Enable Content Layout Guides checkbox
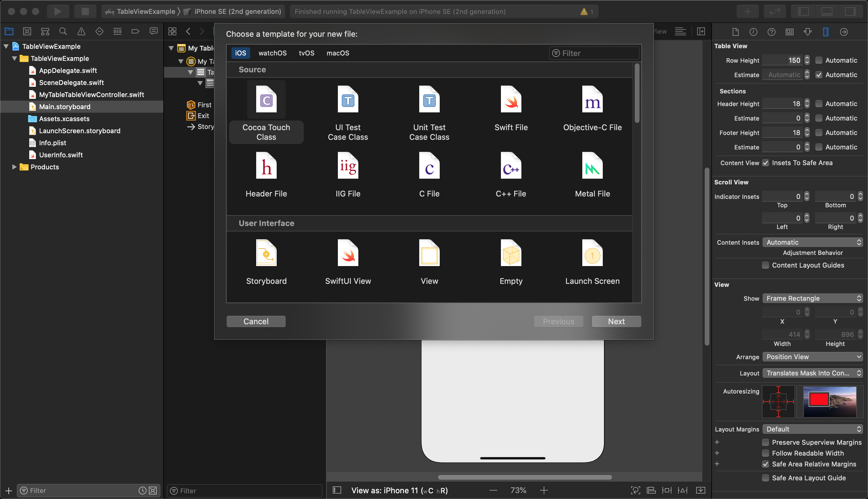The image size is (868, 499). click(x=765, y=265)
